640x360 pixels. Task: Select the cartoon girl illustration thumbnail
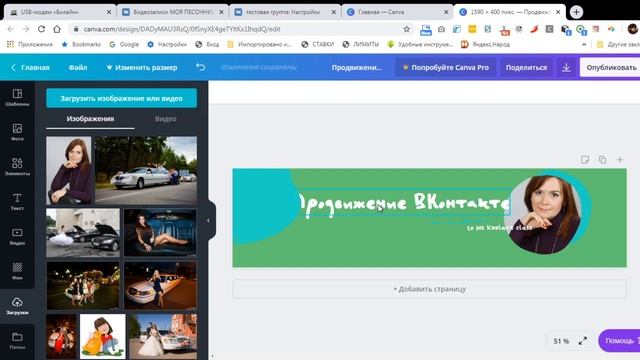coord(102,336)
